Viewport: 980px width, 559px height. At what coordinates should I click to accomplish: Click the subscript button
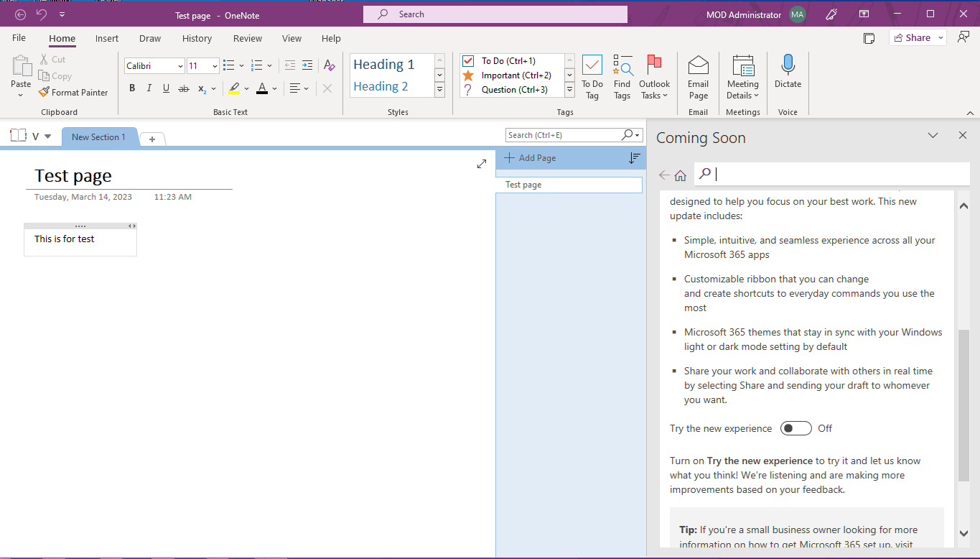(202, 88)
